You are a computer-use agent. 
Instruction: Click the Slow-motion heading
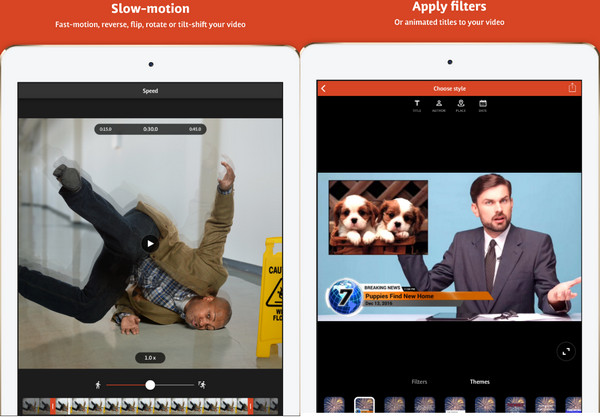point(150,8)
